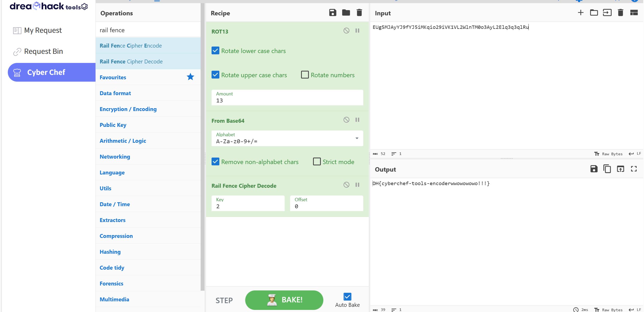Save the recipe with the save icon
This screenshot has width=644, height=312.
(x=333, y=13)
